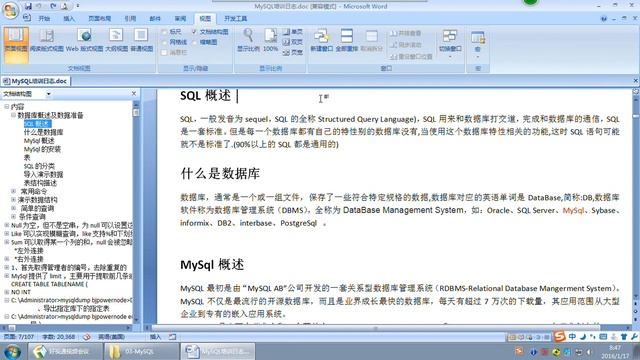Open the quick access toolbar customize arrow
Screen dimensions: 640x360
tap(78, 6)
